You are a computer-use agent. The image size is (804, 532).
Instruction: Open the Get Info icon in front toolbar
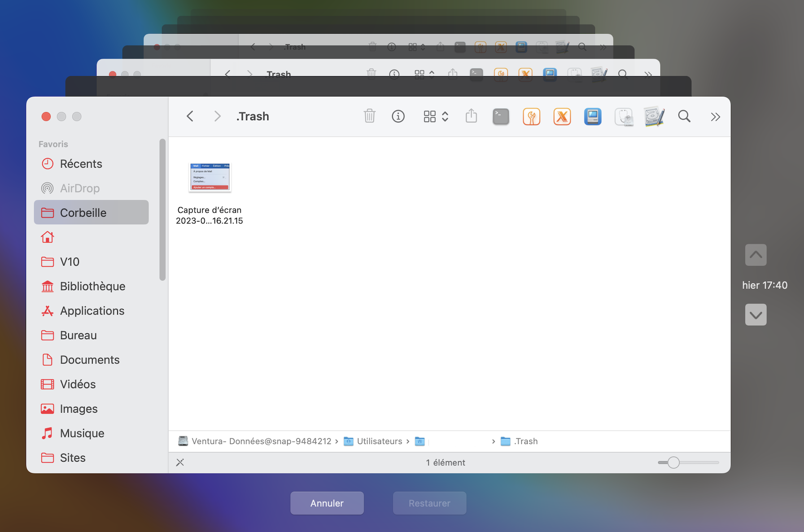tap(398, 117)
